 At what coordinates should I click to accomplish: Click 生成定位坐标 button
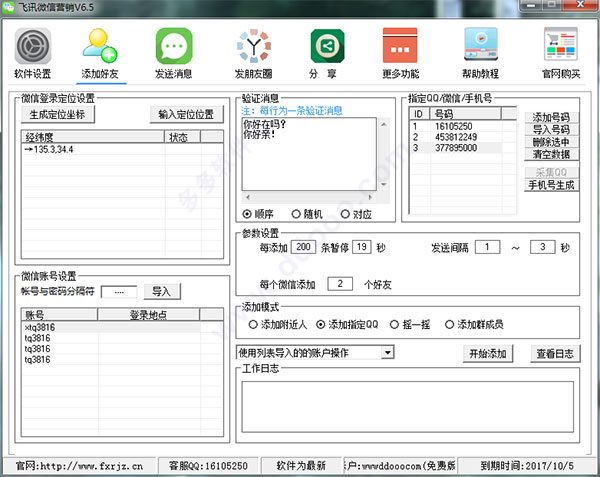tap(57, 114)
